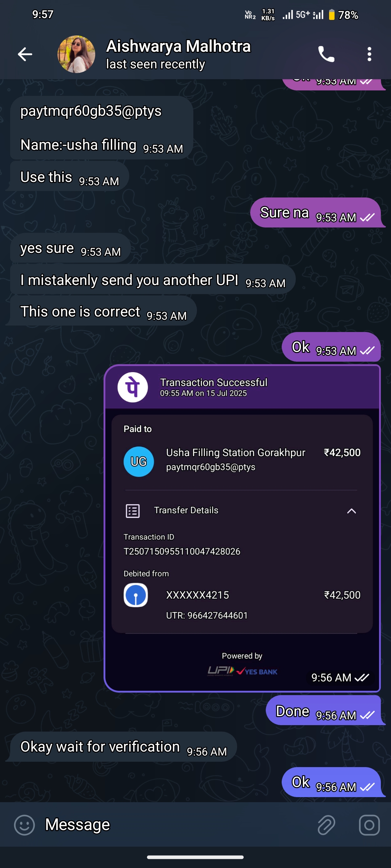
Task: Open the emoji picker
Action: tap(24, 825)
